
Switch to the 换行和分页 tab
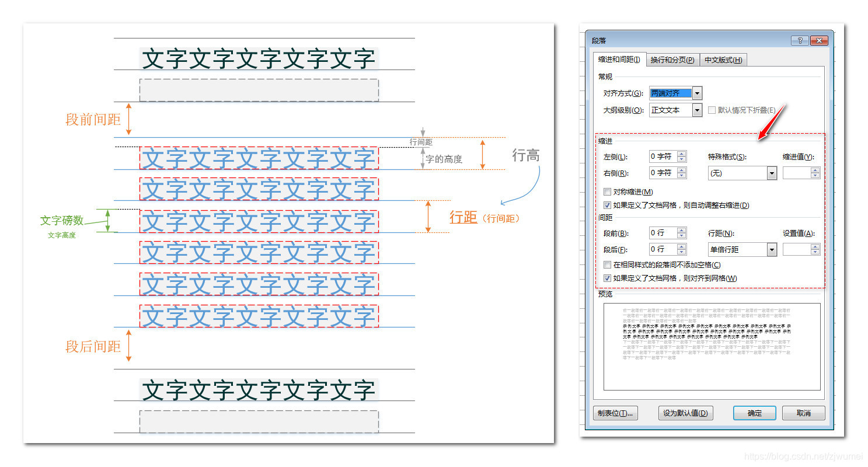pyautogui.click(x=672, y=60)
